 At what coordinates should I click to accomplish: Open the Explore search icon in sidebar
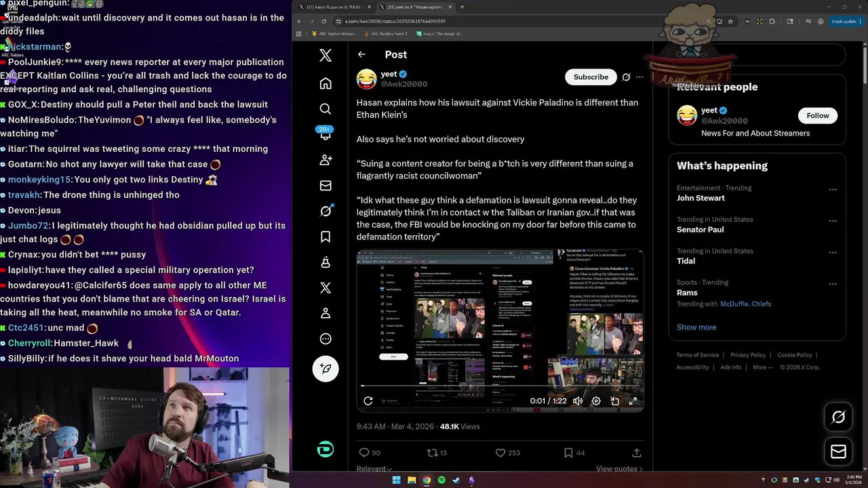point(325,108)
